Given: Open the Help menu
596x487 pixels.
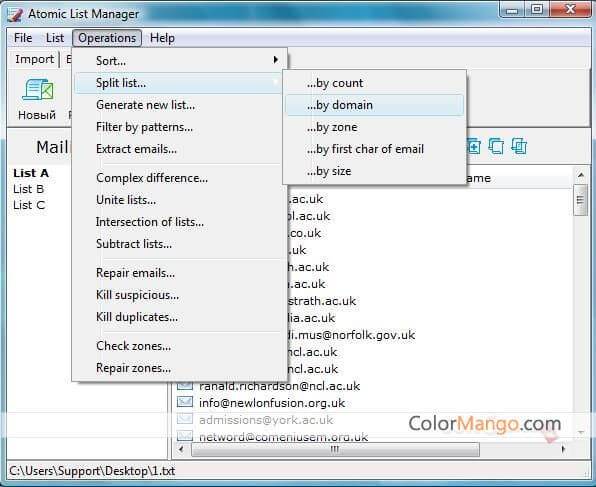Looking at the screenshot, I should pos(162,38).
